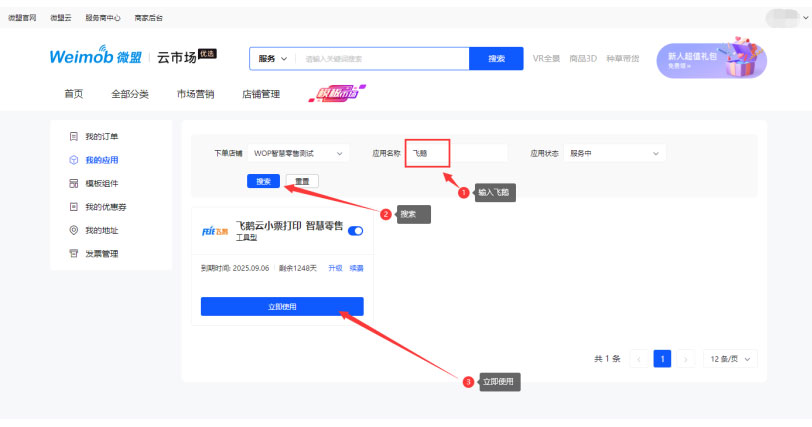Click the 应用名称 input field
Image resolution: width=812 pixels, height=427 pixels.
[460, 153]
